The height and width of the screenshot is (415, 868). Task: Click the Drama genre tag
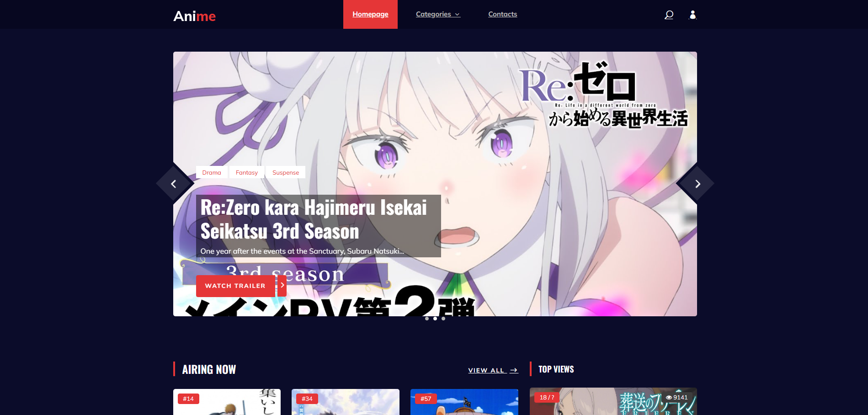tap(211, 172)
